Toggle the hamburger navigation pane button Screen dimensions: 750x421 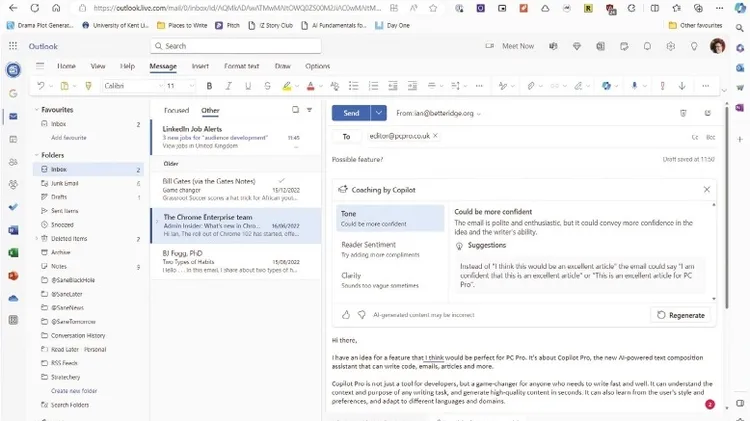tap(40, 66)
